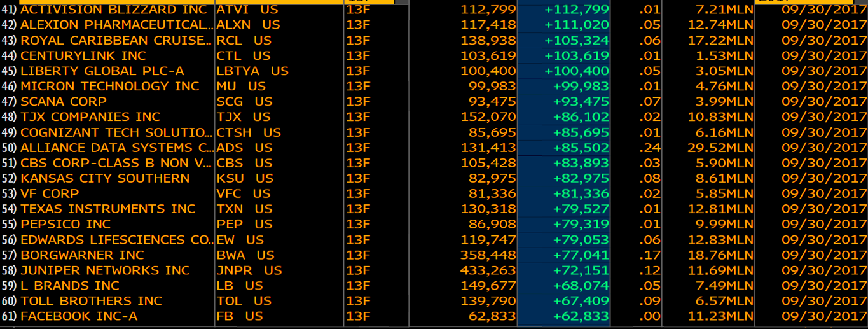Click position change value +112,799

(576, 10)
